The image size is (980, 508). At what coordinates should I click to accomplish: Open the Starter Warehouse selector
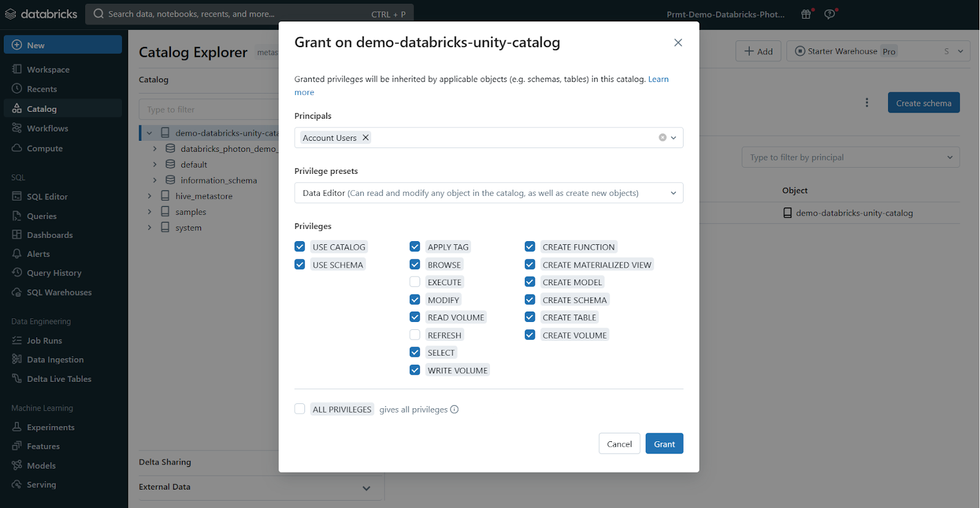(x=878, y=51)
